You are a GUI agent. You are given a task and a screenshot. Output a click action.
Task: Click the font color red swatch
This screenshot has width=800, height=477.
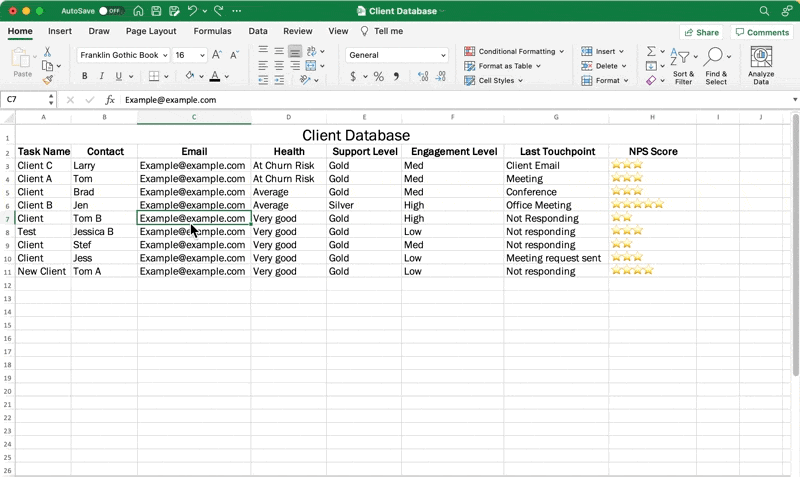(214, 76)
